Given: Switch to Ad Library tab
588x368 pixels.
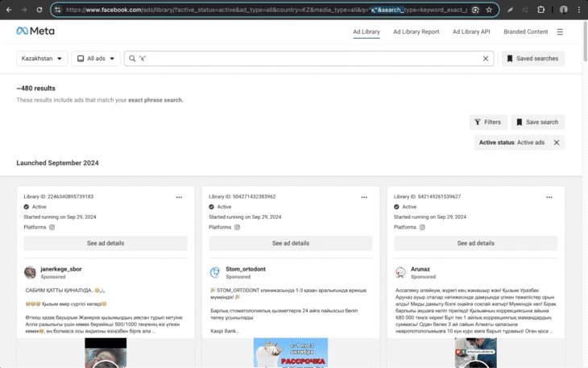Looking at the screenshot, I should click(366, 32).
